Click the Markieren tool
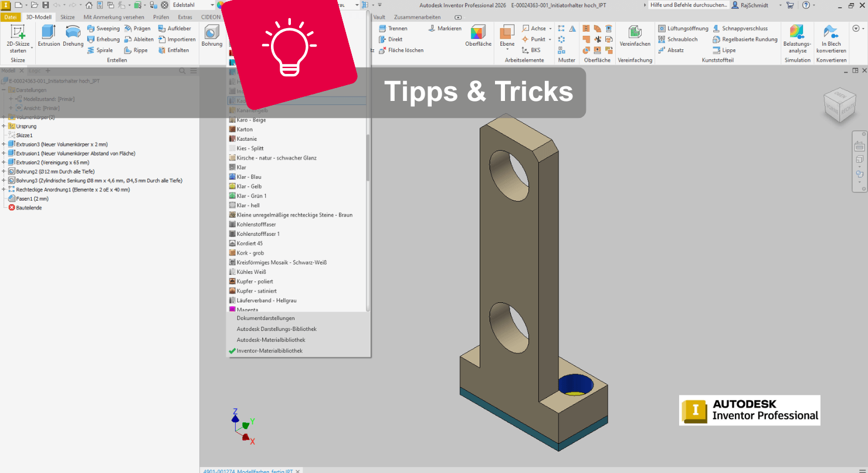The height and width of the screenshot is (473, 868). 445,28
